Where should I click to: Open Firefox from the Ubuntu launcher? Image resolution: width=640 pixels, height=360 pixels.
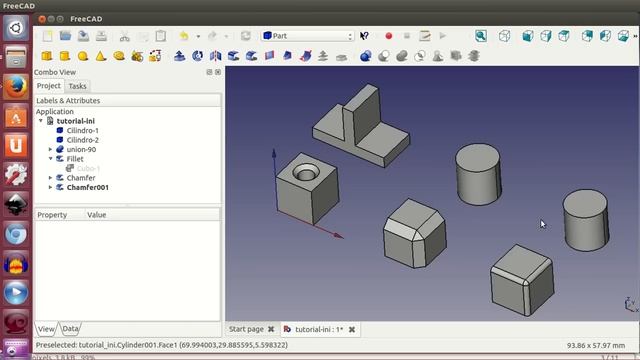[16, 86]
